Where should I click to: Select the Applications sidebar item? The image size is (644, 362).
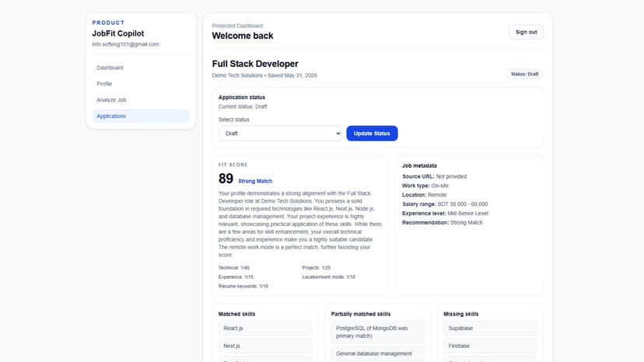coord(141,117)
